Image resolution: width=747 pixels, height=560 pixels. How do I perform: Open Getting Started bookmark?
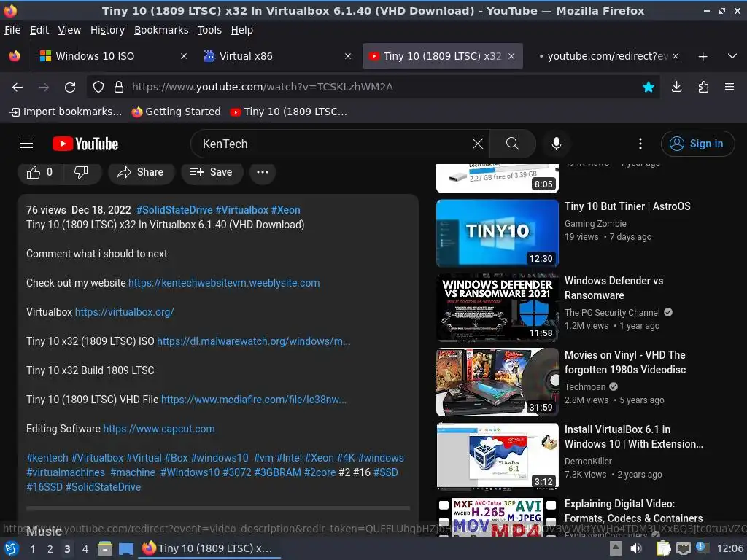(177, 112)
